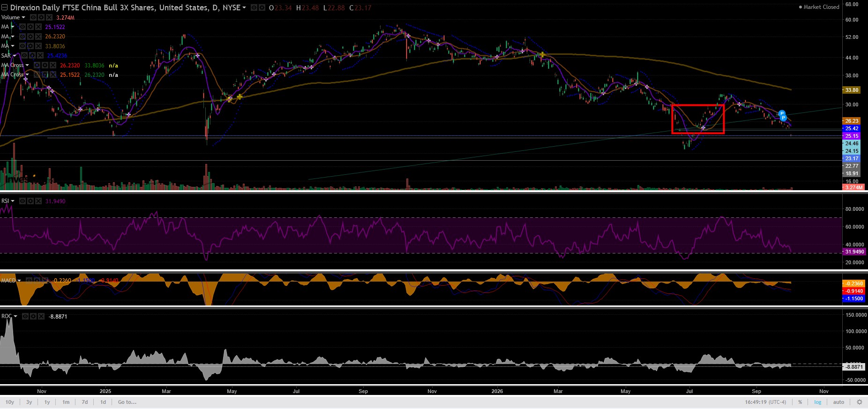Open SAR indicator settings gear
Viewport: 868px width, 409px height.
coord(32,55)
